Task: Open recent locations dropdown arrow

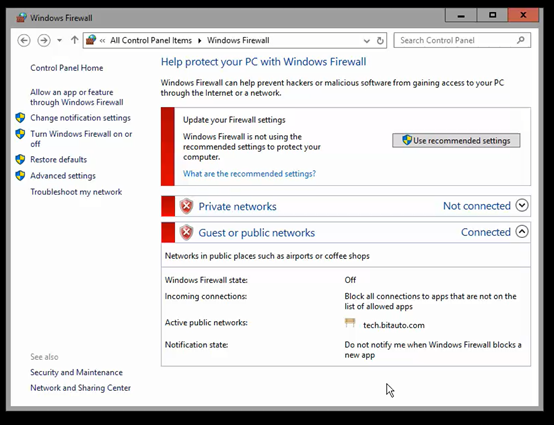Action: click(x=59, y=41)
